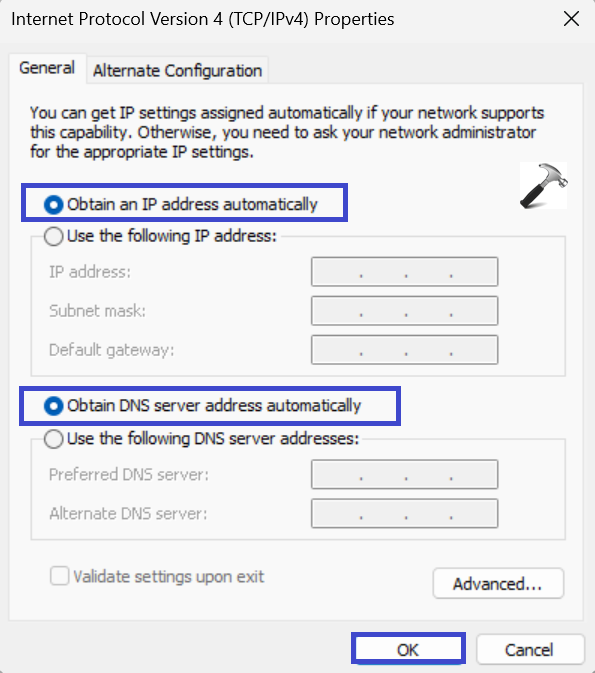595x673 pixels.
Task: Enable Validate settings upon exit checkbox
Action: coord(59,576)
